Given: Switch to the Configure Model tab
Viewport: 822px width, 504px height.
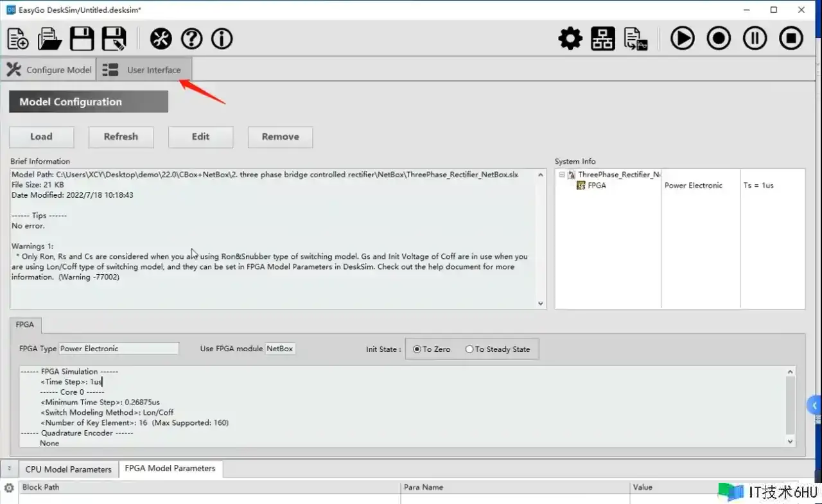Looking at the screenshot, I should pos(49,70).
